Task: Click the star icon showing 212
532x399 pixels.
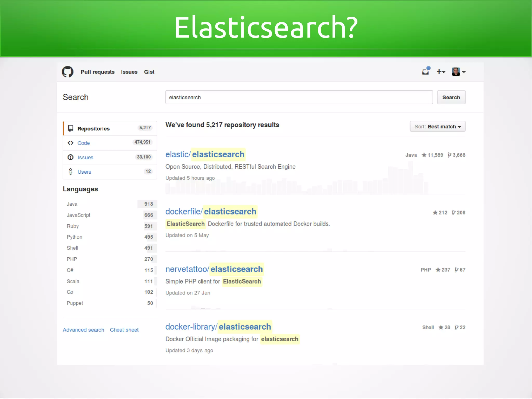Action: point(435,213)
